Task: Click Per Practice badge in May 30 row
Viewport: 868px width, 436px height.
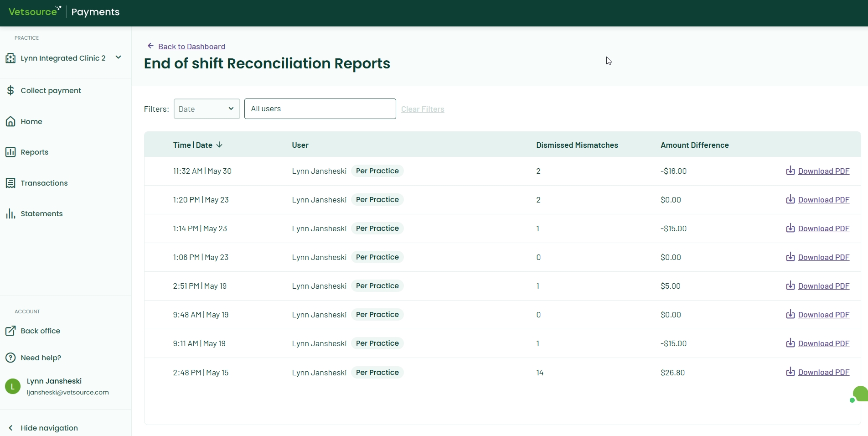Action: pos(377,171)
